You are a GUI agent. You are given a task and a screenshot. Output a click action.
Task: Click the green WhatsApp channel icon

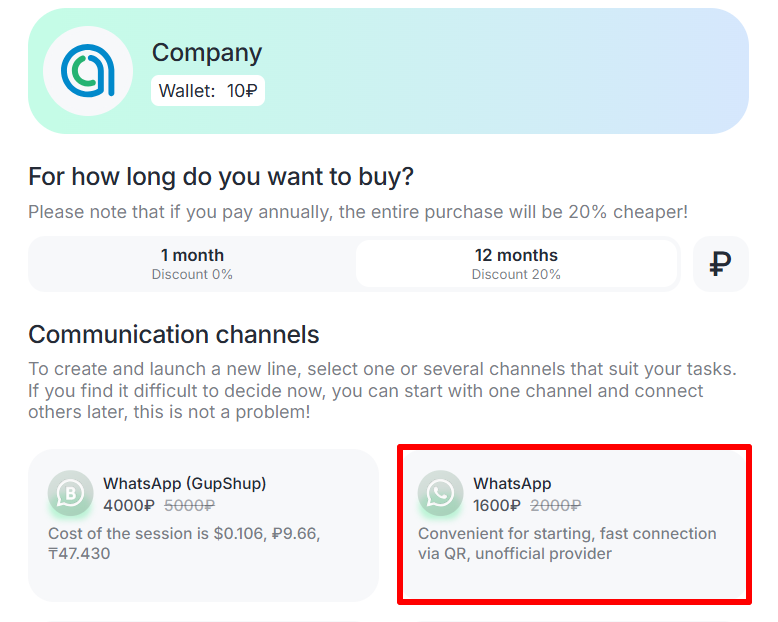click(440, 494)
